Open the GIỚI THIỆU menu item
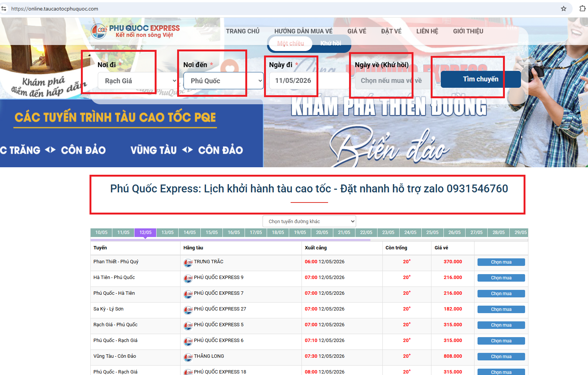The image size is (588, 375). click(468, 31)
